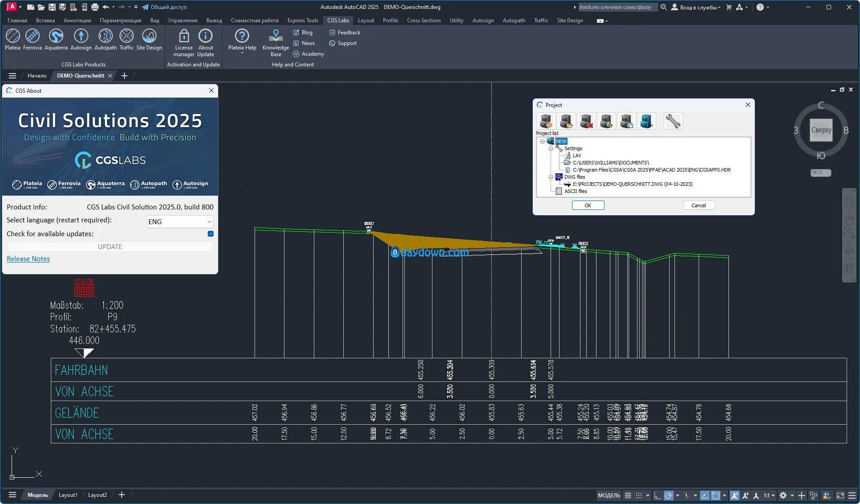860x504 pixels.
Task: Toggle drawing grid display in status bar
Action: click(x=628, y=496)
